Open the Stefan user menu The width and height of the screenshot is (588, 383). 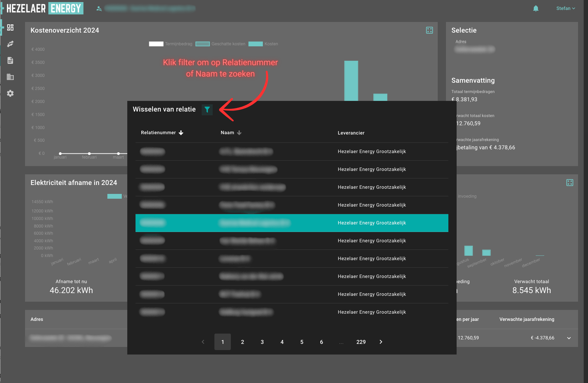click(x=566, y=8)
